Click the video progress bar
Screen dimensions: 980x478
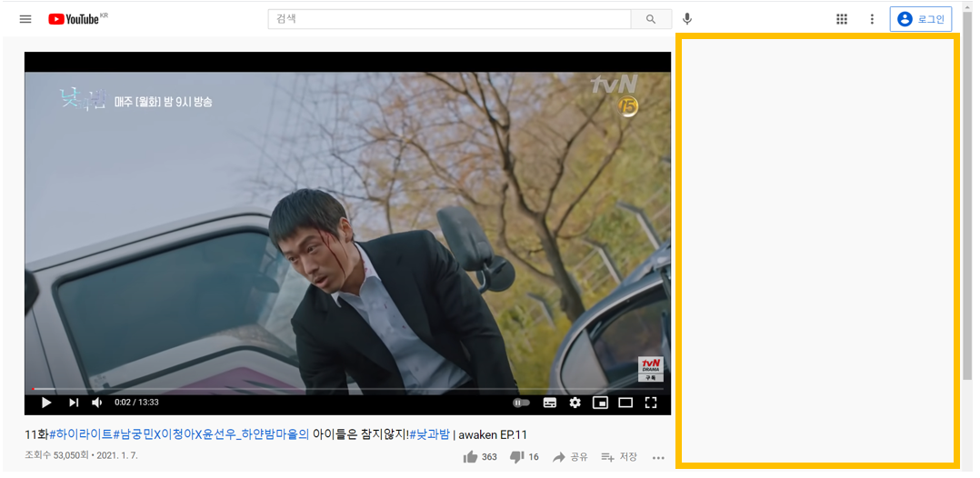point(347,389)
